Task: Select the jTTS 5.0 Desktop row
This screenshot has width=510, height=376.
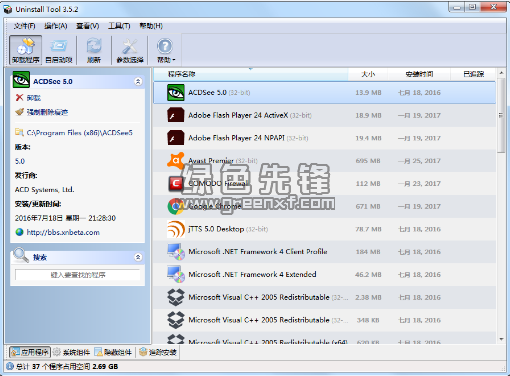Action: [x=324, y=229]
